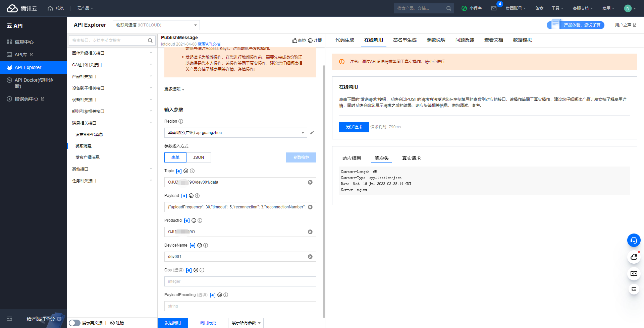The image size is (644, 328).
Task: Expand the 任务相关接口 group
Action: [x=112, y=181]
